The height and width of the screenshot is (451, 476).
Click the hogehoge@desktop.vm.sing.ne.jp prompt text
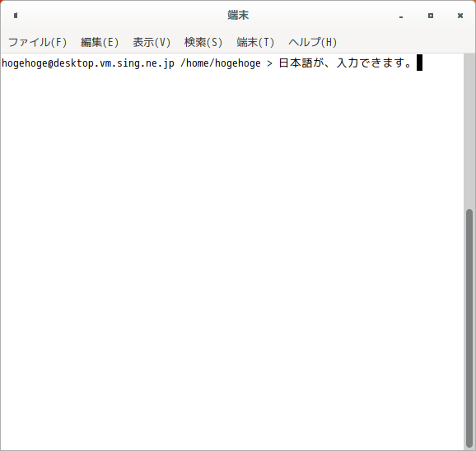(x=88, y=63)
